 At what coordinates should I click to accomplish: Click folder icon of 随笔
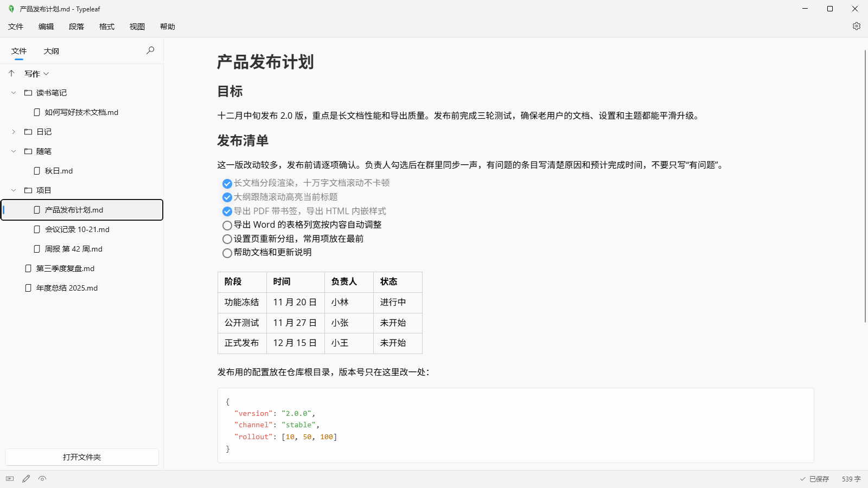(28, 151)
